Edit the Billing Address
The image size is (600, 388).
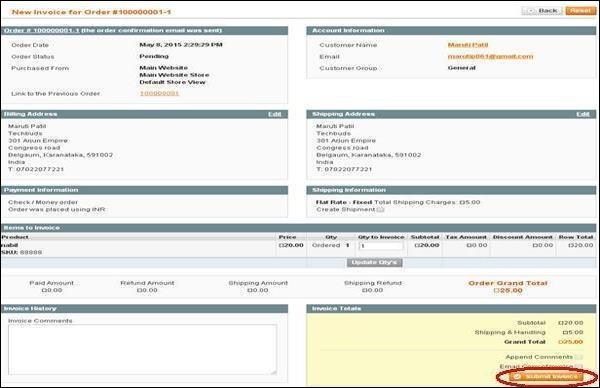(x=274, y=114)
